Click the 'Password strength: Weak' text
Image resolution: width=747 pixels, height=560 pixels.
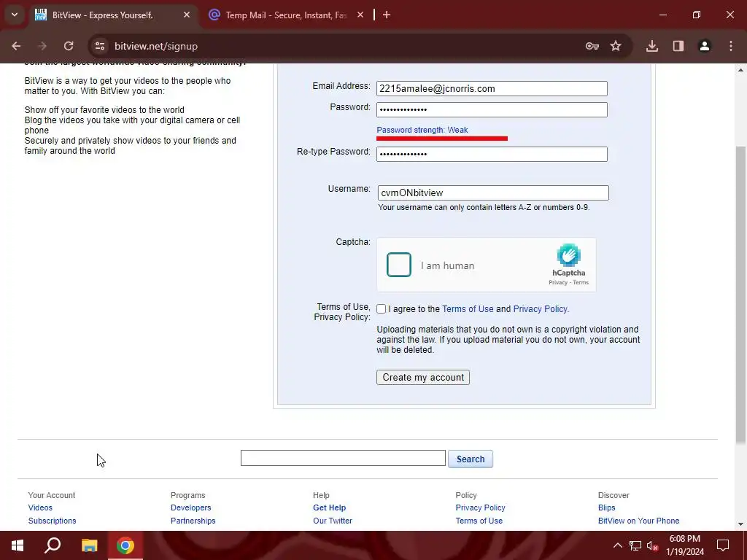422,130
